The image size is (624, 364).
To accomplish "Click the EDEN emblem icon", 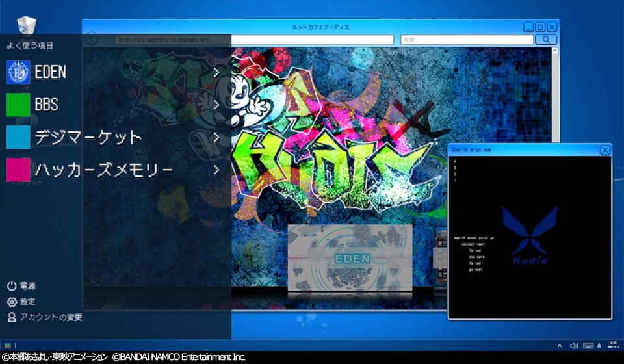I will tap(18, 72).
